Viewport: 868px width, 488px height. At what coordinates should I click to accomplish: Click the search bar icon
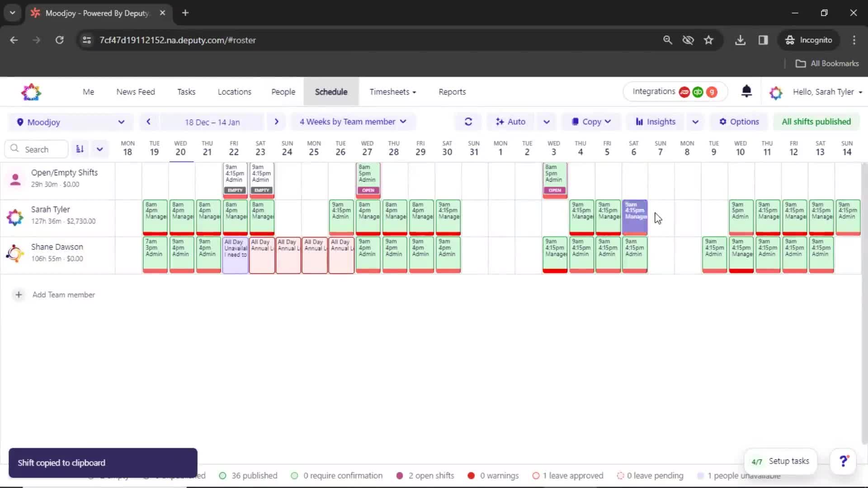click(15, 149)
